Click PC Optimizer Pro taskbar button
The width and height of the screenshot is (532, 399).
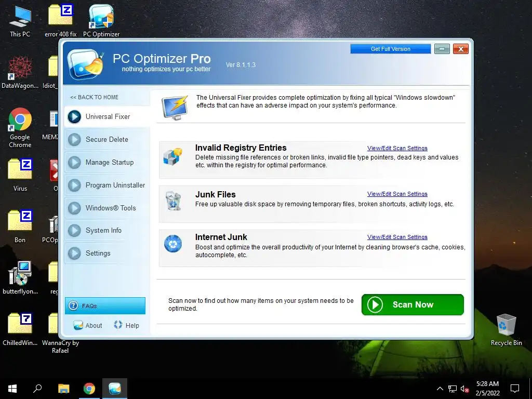[115, 389]
